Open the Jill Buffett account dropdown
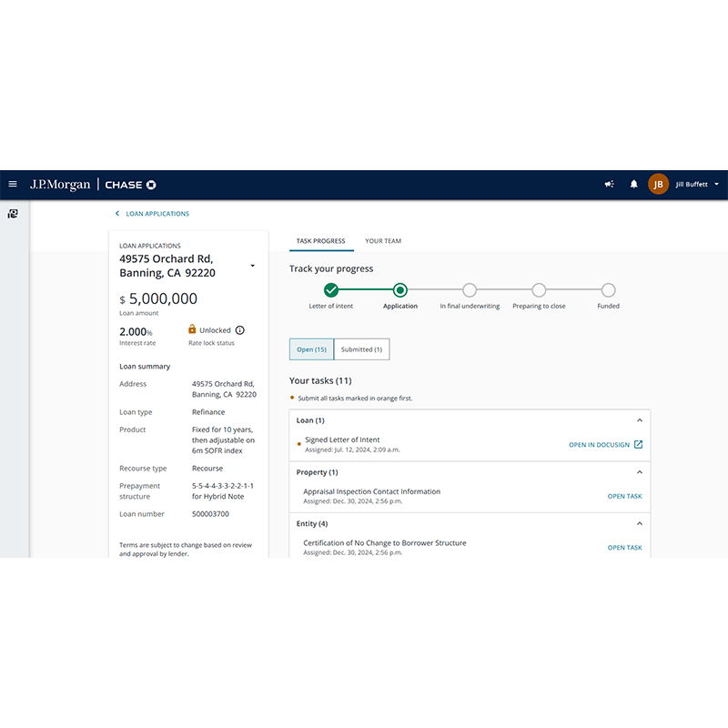Screen dimensions: 728x728 tap(716, 184)
